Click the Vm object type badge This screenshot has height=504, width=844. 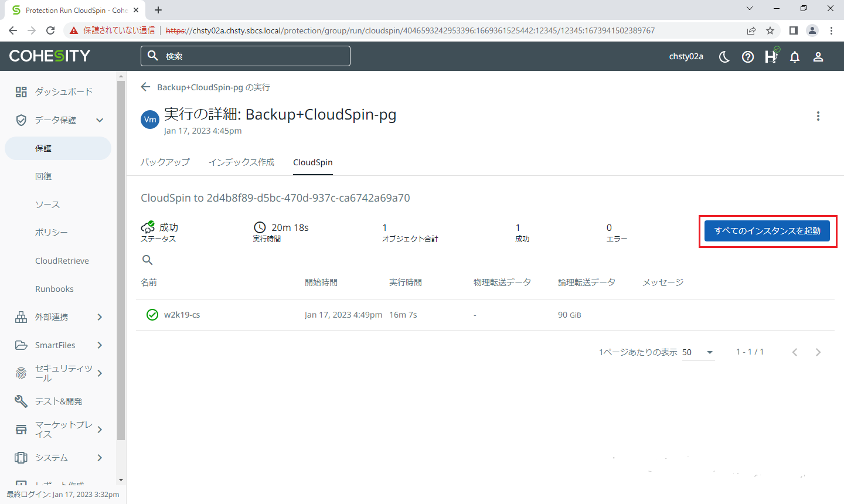150,120
